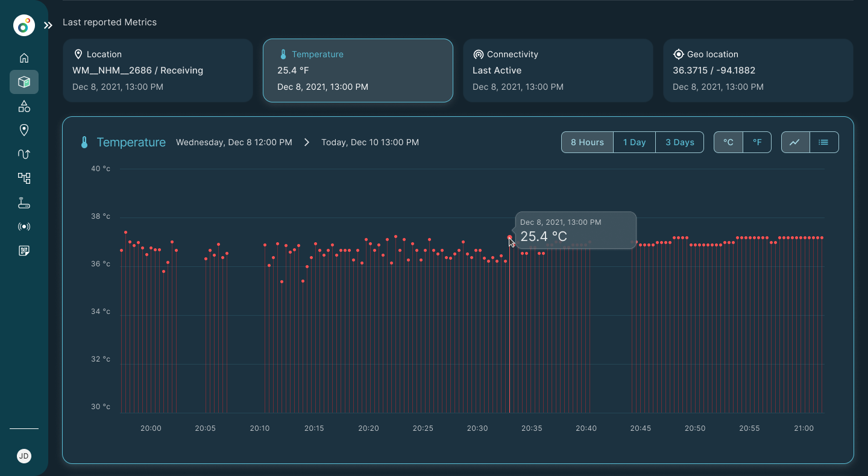Open the hierarchy diagram sidebar icon

tap(24, 178)
